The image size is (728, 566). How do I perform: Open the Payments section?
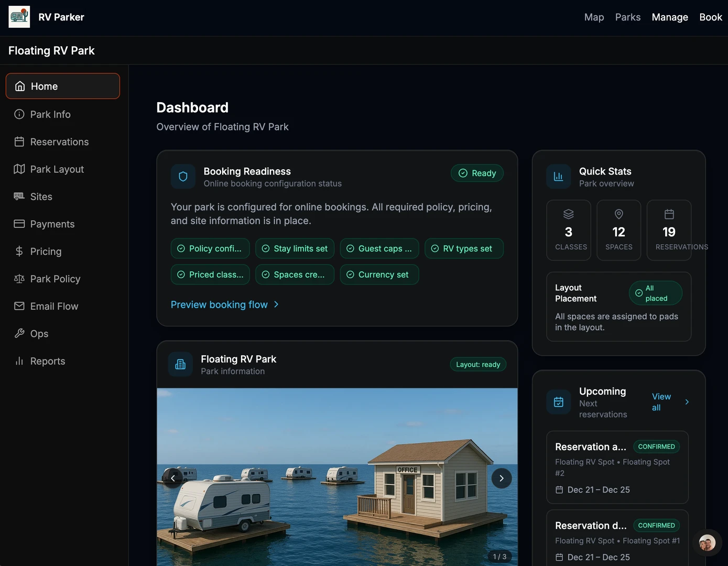point(52,224)
